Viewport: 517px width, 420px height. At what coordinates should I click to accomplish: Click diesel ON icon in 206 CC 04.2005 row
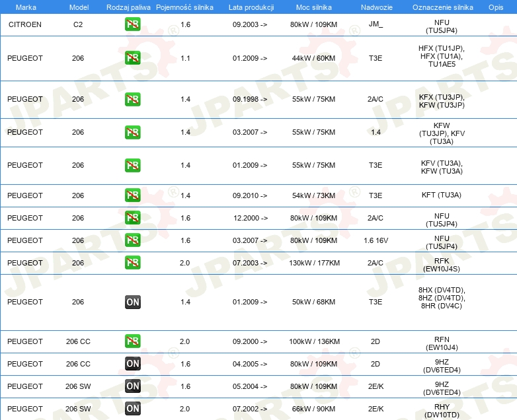[x=132, y=363]
